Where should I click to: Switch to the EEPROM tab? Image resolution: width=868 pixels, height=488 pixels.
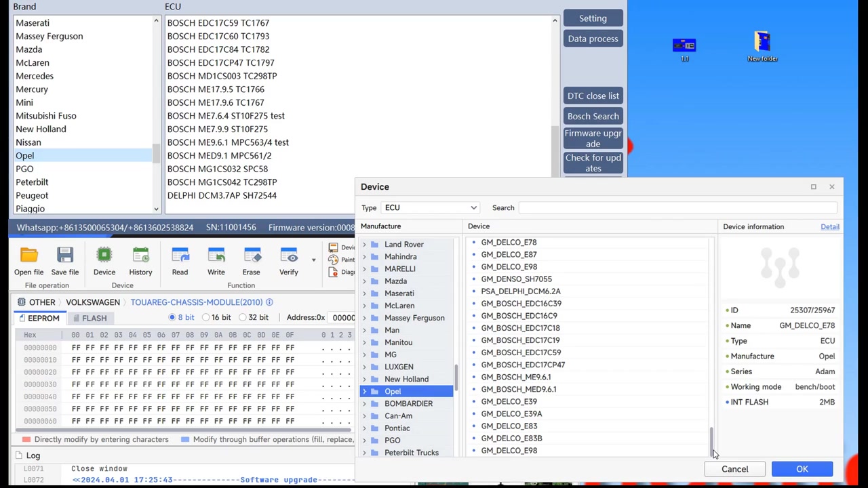pos(39,318)
